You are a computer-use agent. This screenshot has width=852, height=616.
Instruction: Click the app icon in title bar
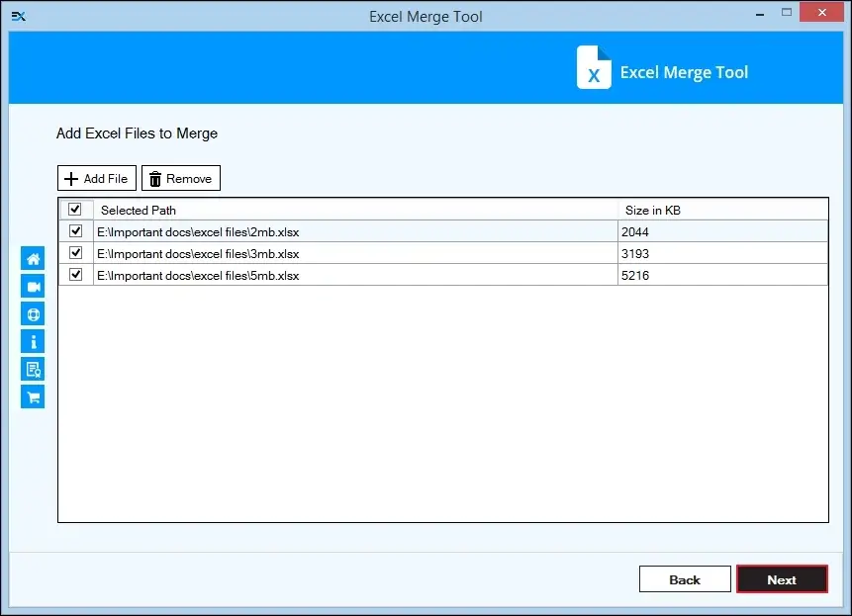coord(18,16)
